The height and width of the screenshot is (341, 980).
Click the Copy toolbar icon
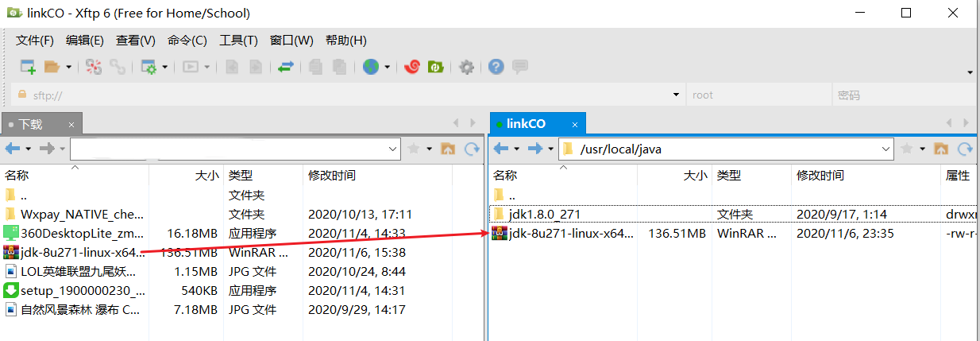click(316, 67)
